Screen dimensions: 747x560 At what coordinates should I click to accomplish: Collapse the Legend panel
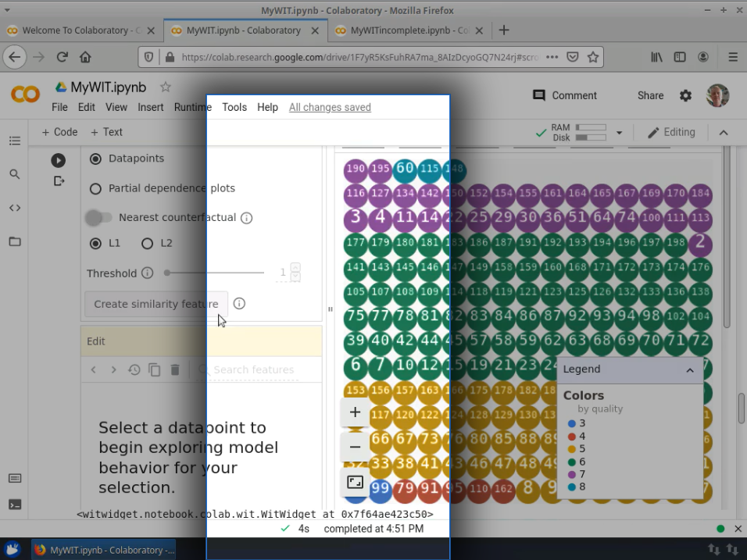coord(689,370)
